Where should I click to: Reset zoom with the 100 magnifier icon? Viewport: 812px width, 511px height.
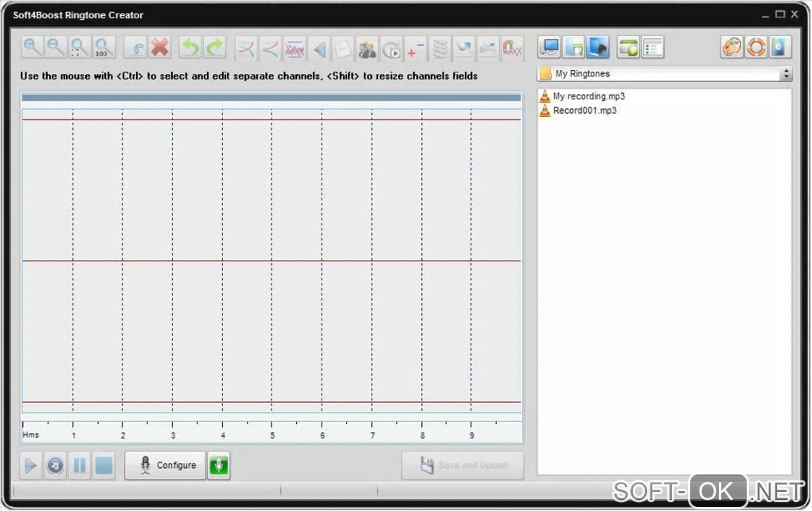click(103, 48)
